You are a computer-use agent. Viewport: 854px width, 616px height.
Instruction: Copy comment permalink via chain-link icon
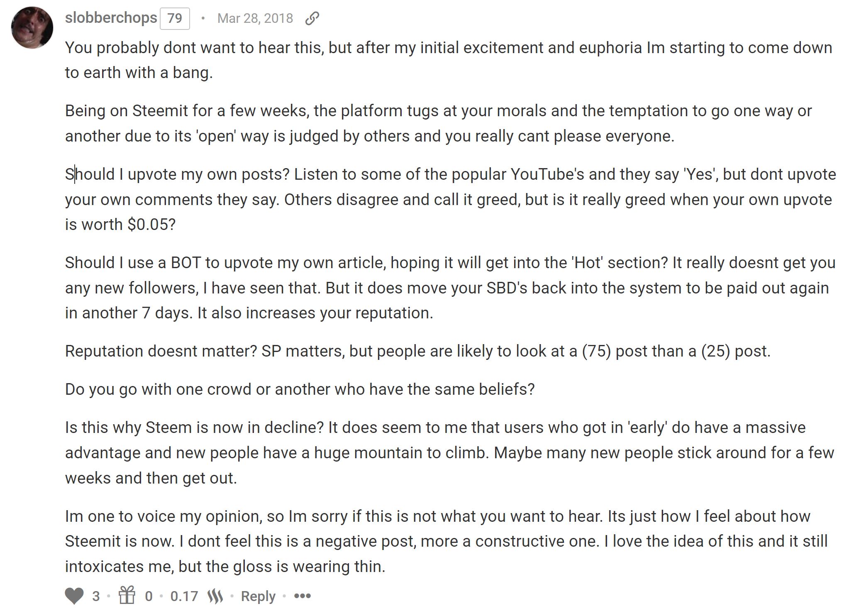312,18
